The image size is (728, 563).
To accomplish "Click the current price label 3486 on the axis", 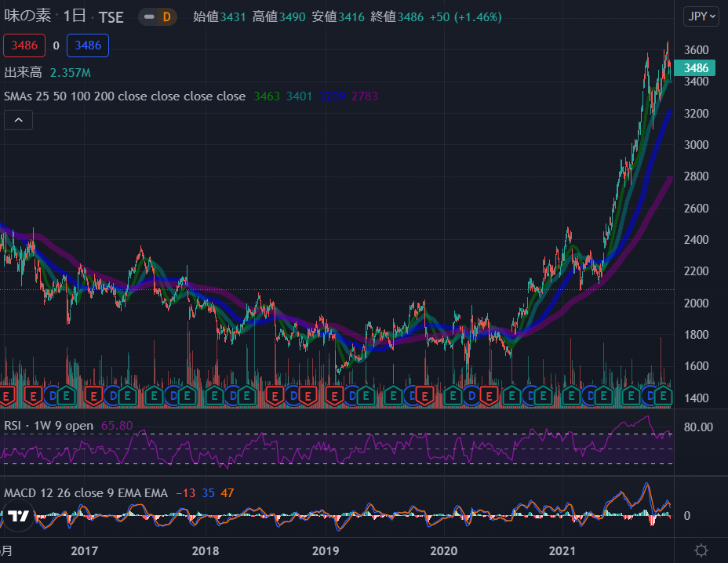I will [695, 68].
